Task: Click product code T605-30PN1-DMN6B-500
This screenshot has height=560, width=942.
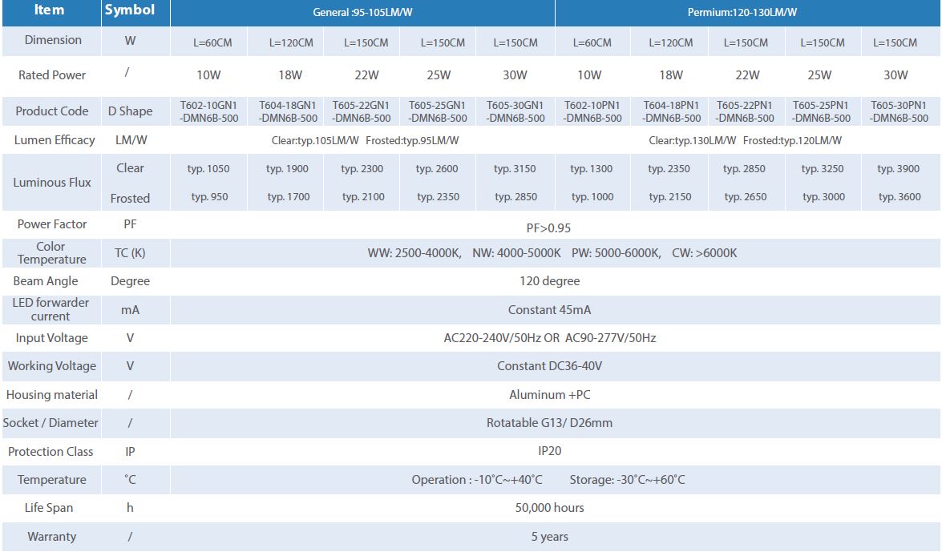Action: 899,111
